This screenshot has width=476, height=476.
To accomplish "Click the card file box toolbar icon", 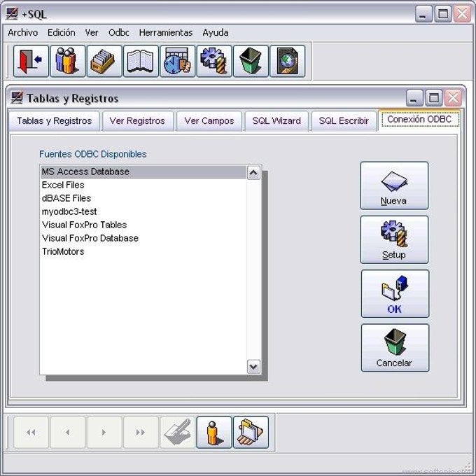I will tap(104, 61).
